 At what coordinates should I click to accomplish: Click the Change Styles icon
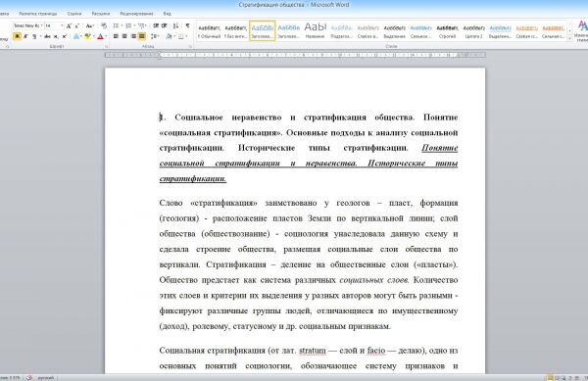point(583,30)
